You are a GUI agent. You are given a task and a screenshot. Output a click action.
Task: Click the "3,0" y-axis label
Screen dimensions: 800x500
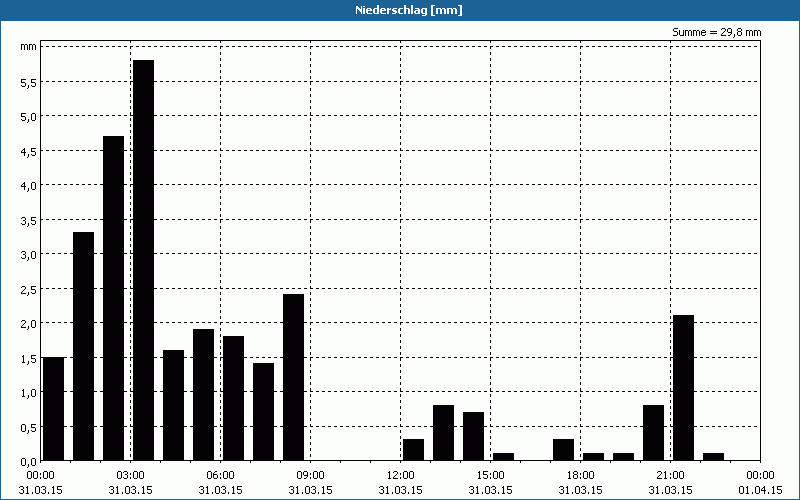click(x=28, y=254)
